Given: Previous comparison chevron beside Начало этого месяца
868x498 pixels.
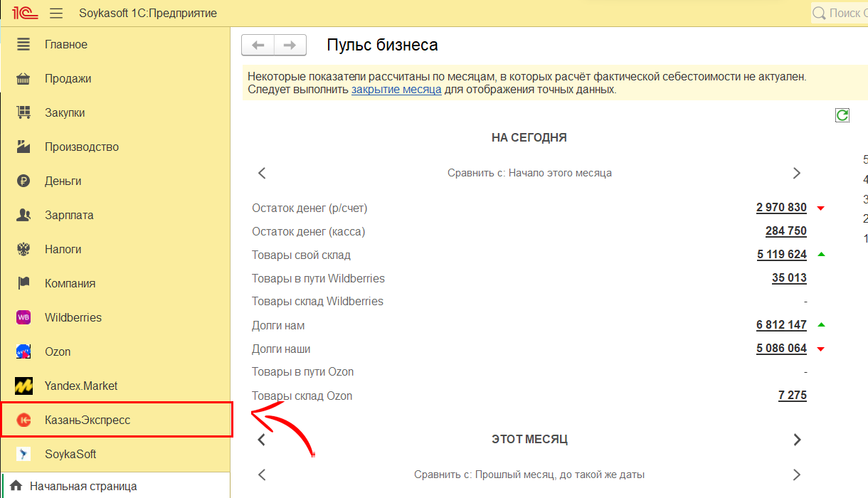Looking at the screenshot, I should pyautogui.click(x=262, y=173).
